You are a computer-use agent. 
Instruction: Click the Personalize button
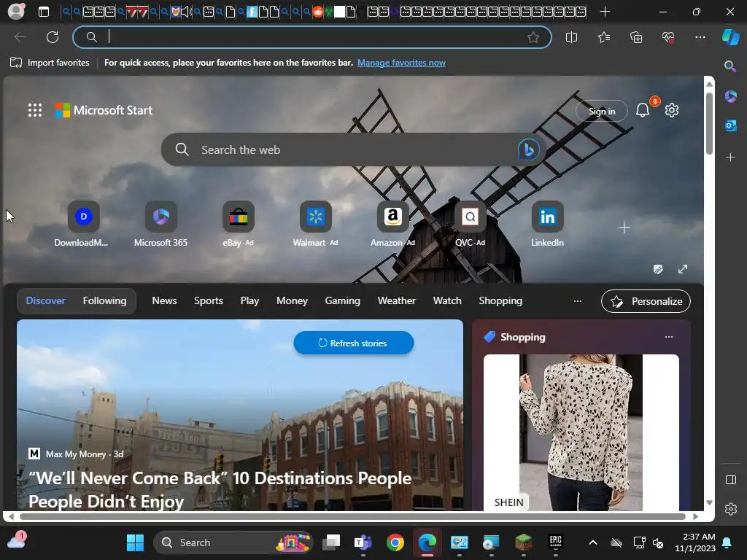point(646,301)
